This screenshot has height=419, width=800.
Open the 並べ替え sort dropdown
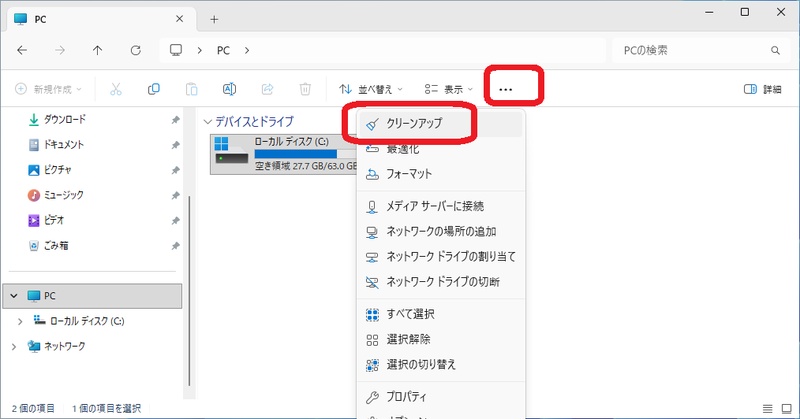(x=371, y=89)
